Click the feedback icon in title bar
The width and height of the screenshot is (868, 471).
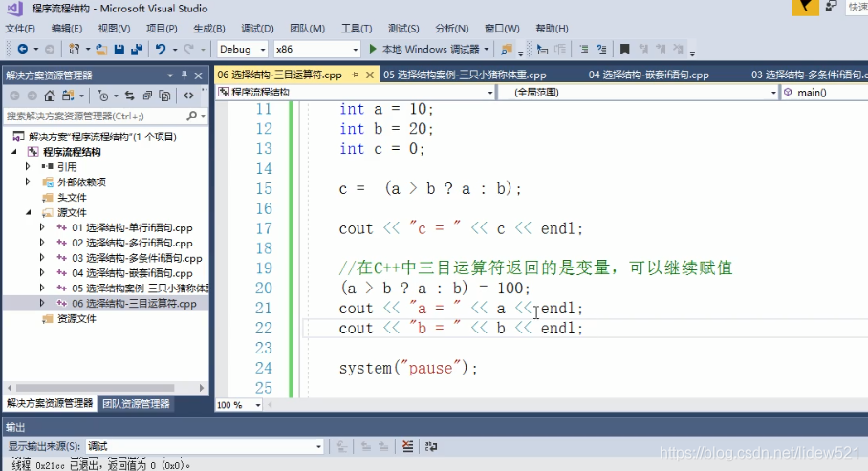click(x=831, y=7)
